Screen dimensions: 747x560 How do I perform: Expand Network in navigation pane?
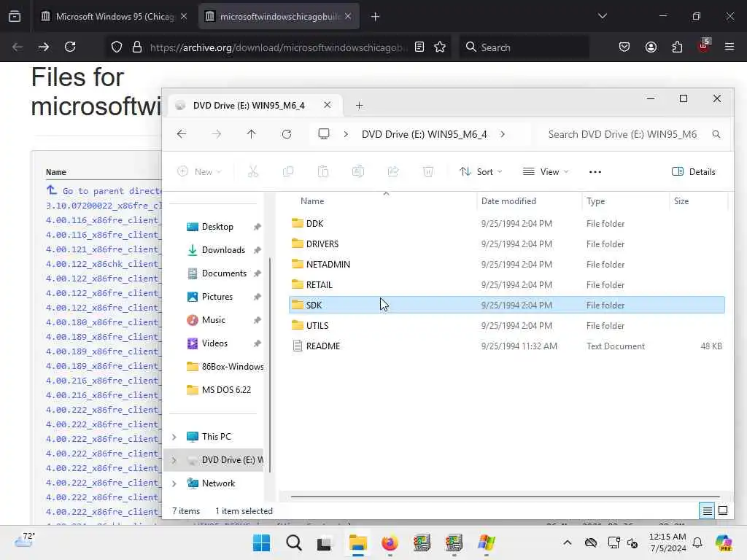[174, 483]
